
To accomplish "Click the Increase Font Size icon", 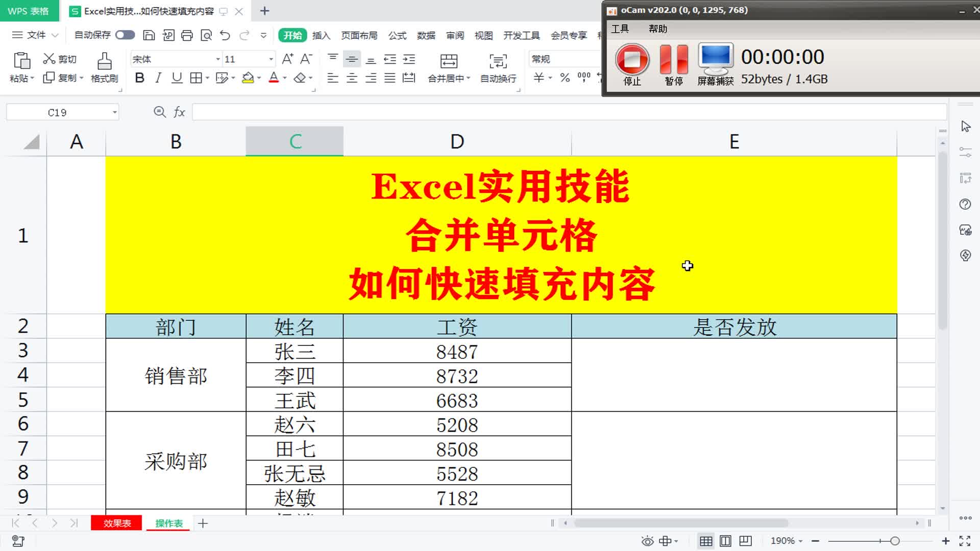I will pos(287,59).
